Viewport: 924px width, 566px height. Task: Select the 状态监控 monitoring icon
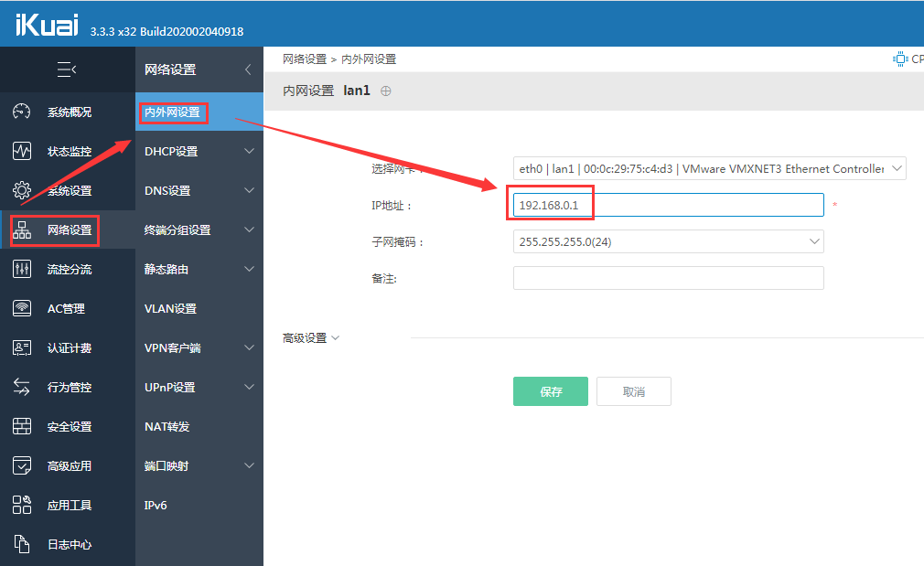(20, 151)
